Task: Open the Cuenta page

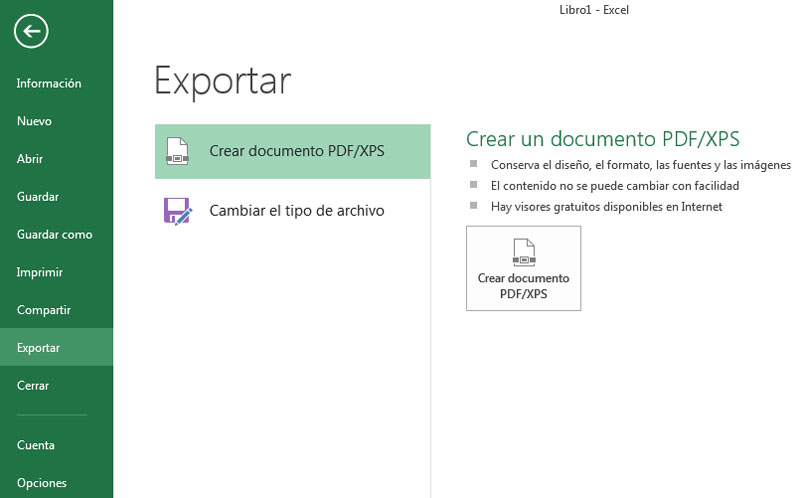Action: coord(36,445)
